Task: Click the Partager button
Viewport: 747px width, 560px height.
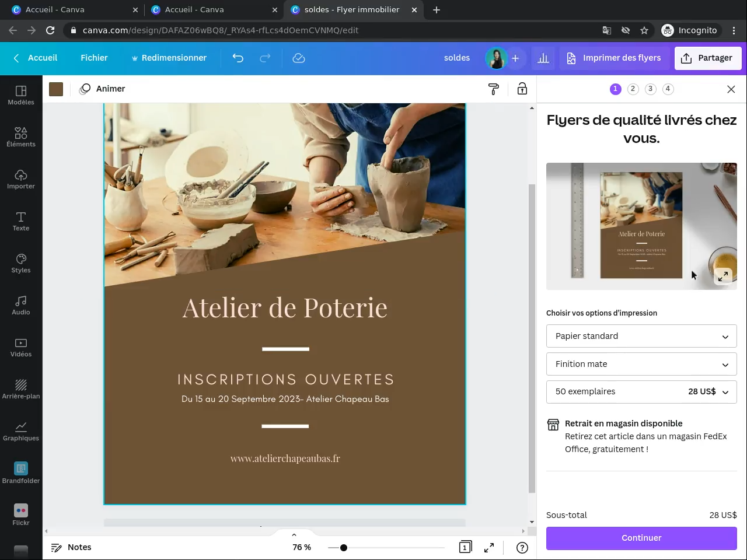Action: 708,58
